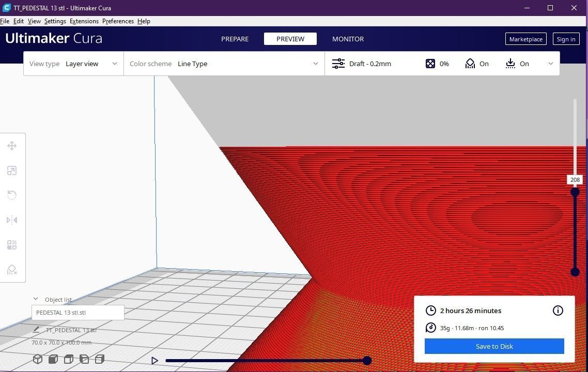The height and width of the screenshot is (372, 588).
Task: Select the Support Blocker tool
Action: click(x=11, y=270)
